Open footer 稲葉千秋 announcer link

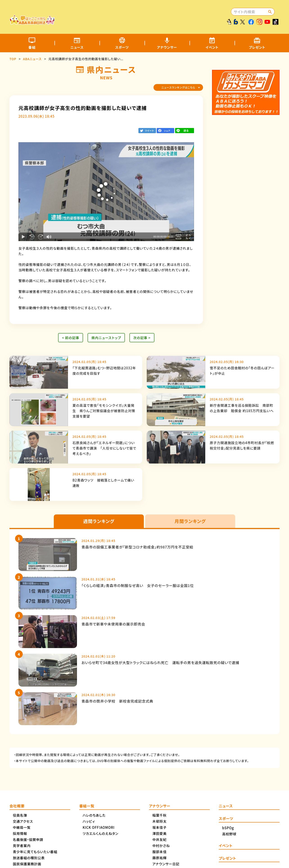pyautogui.click(x=159, y=815)
